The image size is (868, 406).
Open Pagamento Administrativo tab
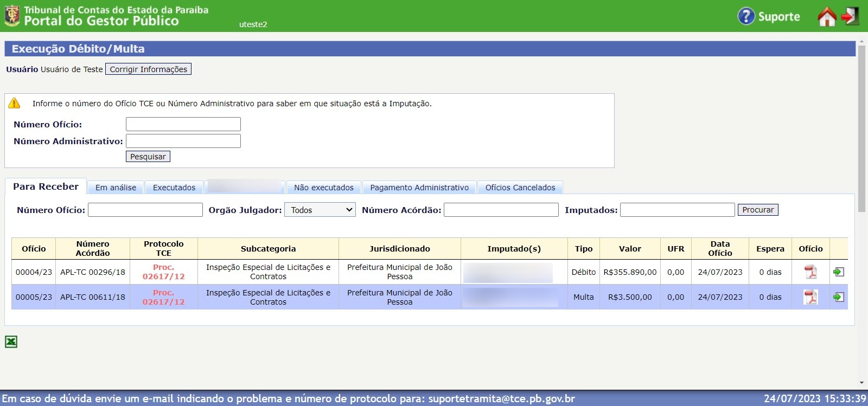coord(419,188)
